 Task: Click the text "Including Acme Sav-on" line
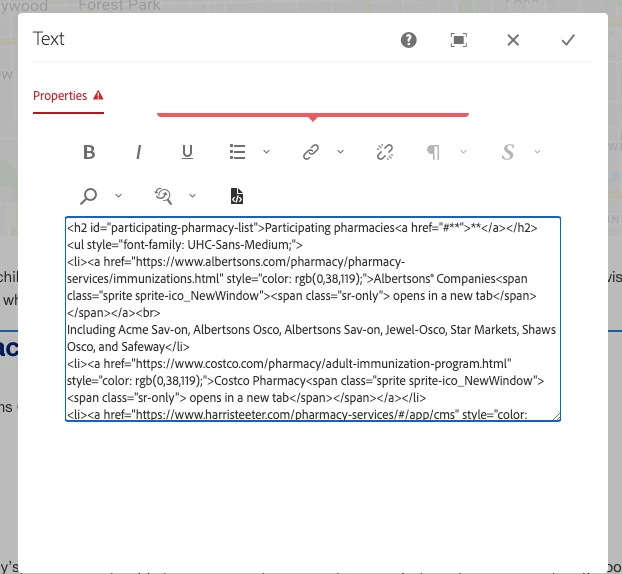128,330
